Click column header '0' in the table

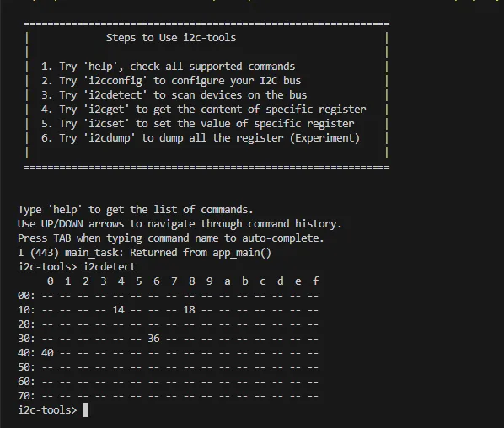pos(50,281)
